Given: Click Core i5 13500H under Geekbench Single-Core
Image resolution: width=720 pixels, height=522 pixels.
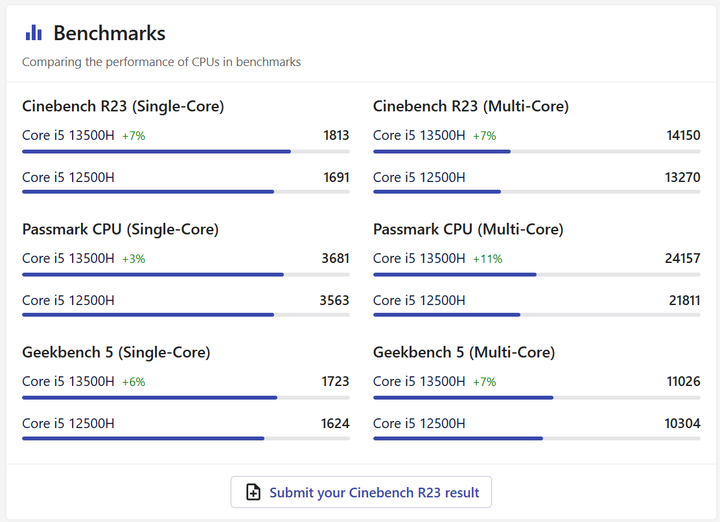Looking at the screenshot, I should tap(68, 382).
